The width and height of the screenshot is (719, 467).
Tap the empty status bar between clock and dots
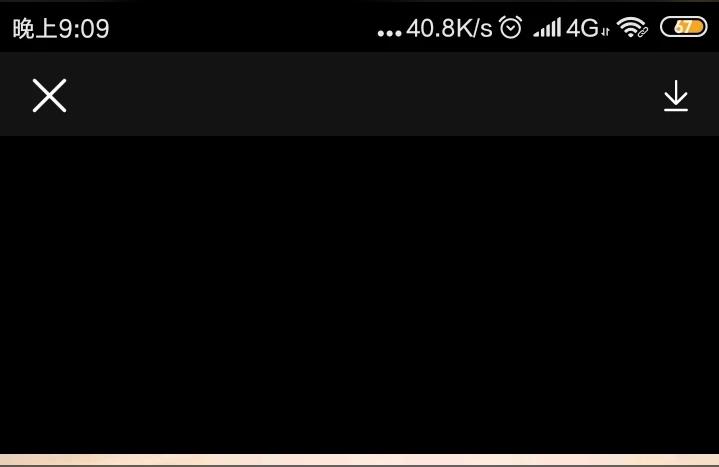243,28
